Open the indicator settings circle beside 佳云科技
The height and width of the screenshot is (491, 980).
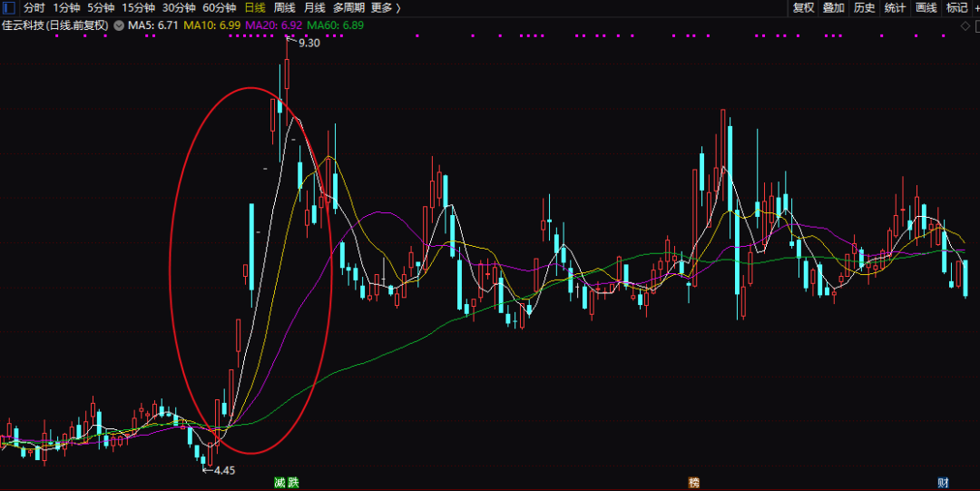click(x=119, y=25)
